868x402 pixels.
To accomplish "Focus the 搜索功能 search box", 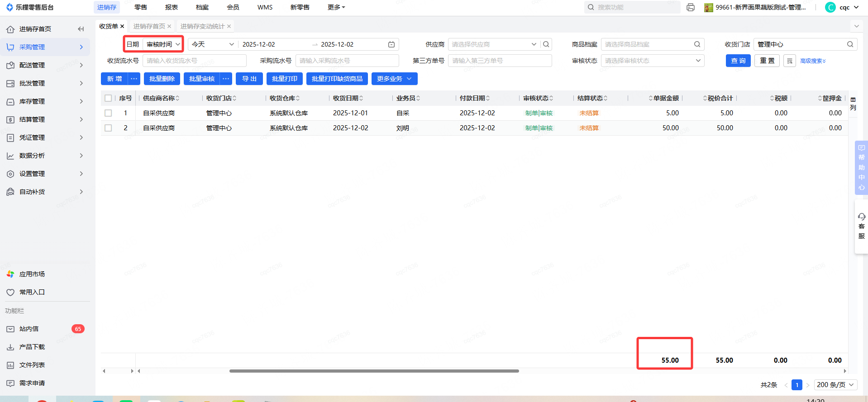I will click(632, 7).
